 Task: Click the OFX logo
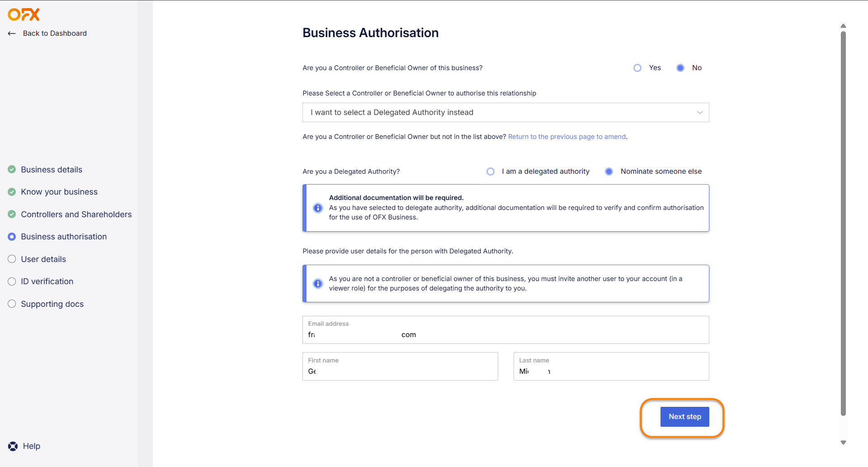point(24,14)
